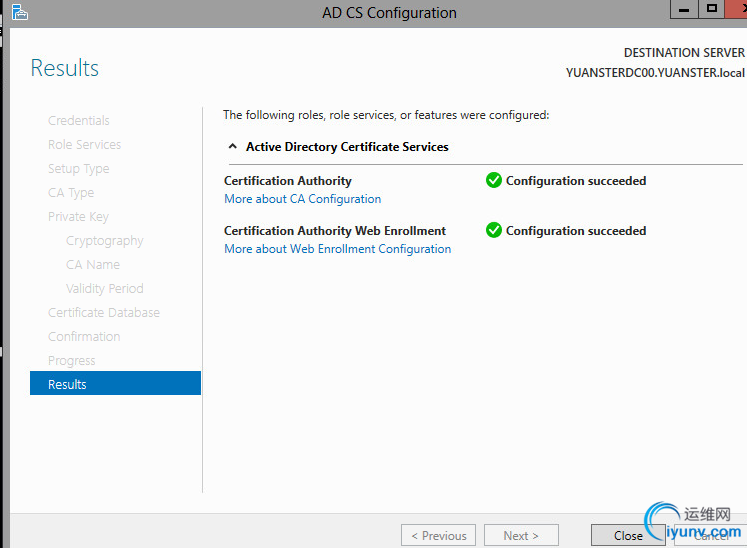Go to the CA Name sub-step
This screenshot has width=747, height=548.
93,265
